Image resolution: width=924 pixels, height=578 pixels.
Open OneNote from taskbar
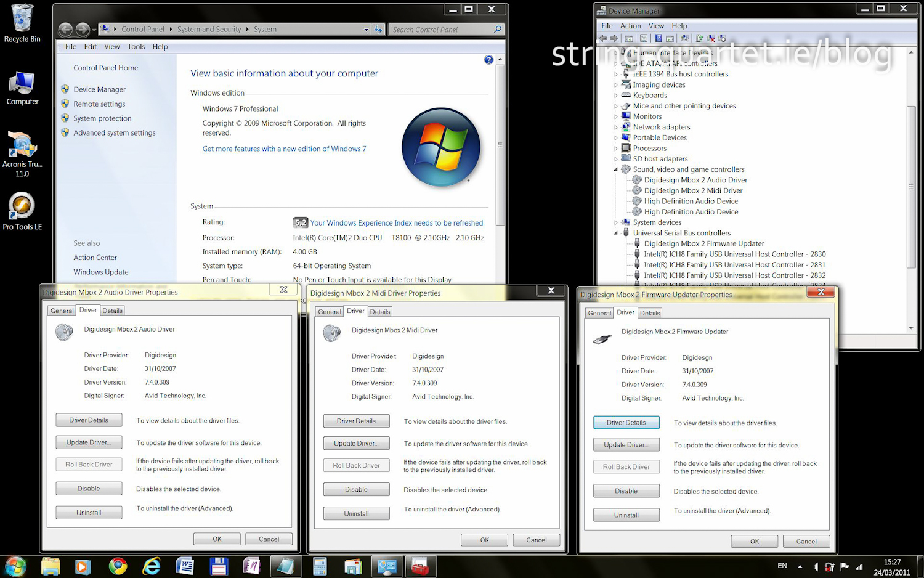coord(252,566)
